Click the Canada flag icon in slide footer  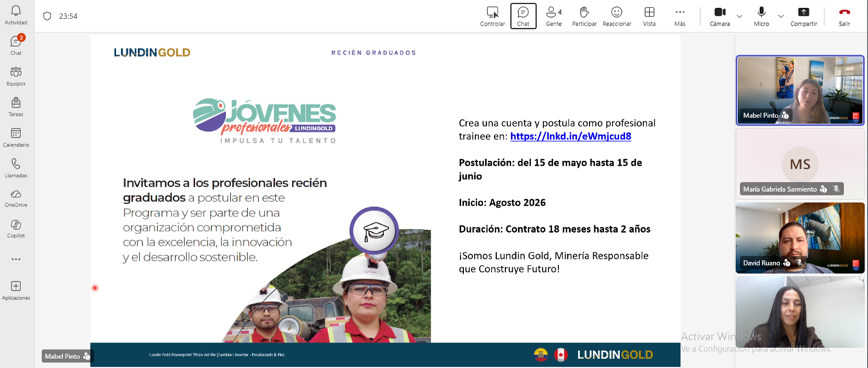(x=561, y=355)
